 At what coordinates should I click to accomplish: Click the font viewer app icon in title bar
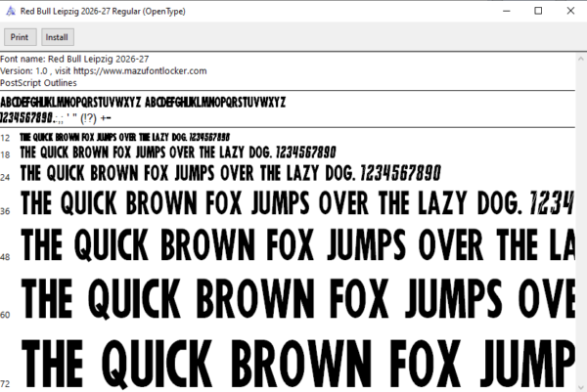(11, 11)
